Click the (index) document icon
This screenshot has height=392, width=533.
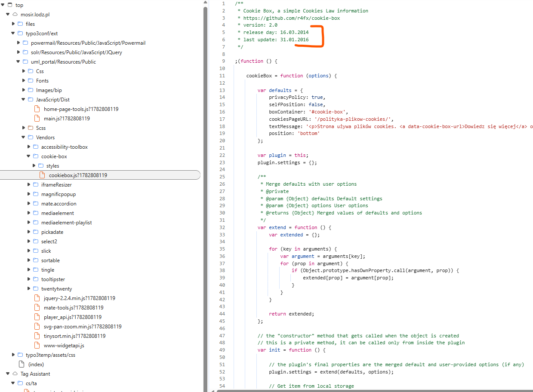pyautogui.click(x=22, y=364)
